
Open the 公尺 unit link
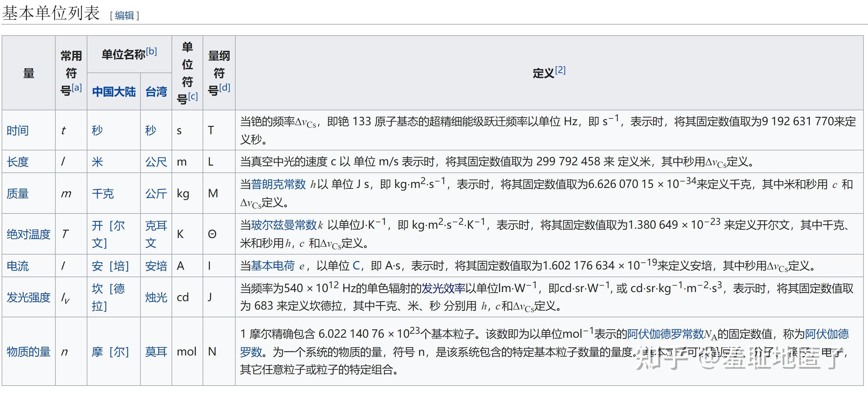[156, 162]
